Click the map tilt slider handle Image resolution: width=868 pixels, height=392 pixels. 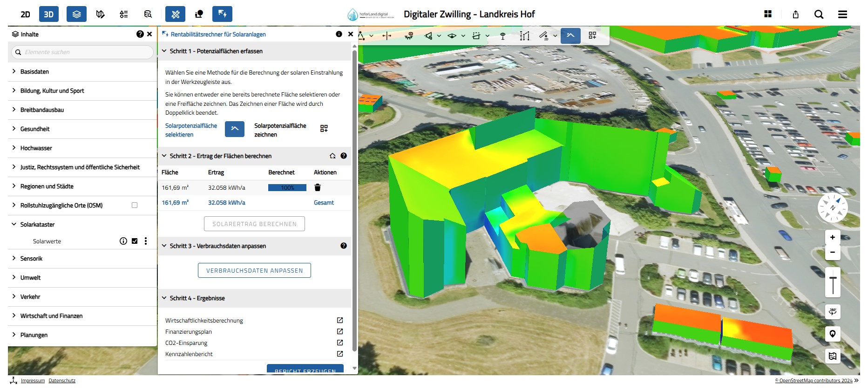(x=833, y=279)
